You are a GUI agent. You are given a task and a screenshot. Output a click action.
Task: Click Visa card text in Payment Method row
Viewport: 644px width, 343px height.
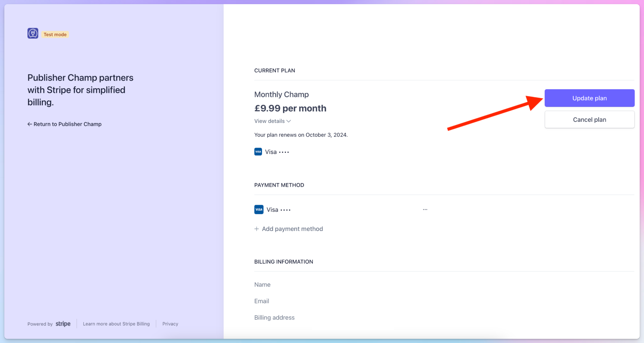[x=278, y=210]
